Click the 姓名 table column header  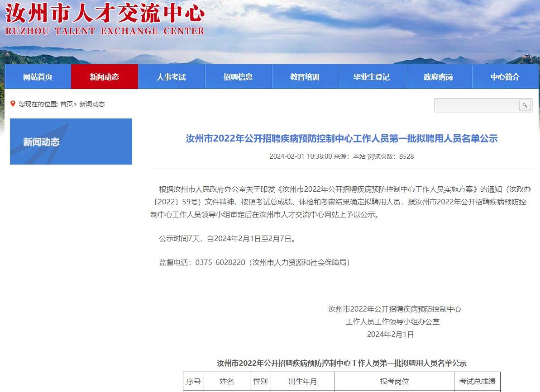click(227, 381)
